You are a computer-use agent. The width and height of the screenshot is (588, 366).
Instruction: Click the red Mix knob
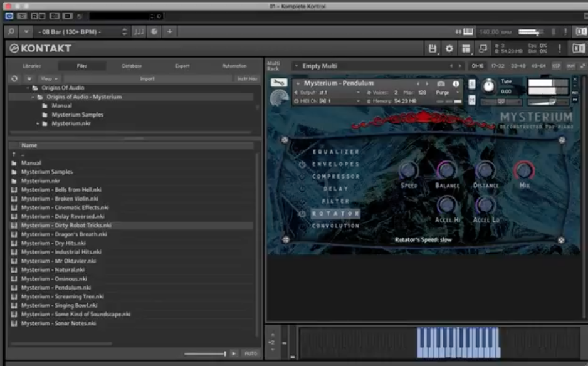click(524, 170)
